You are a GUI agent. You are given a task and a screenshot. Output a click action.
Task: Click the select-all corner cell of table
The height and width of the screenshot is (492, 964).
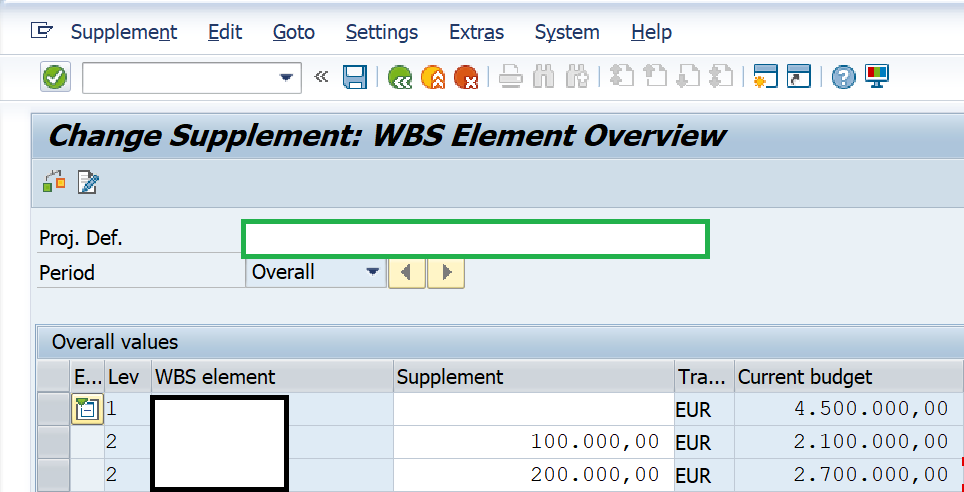tap(53, 376)
